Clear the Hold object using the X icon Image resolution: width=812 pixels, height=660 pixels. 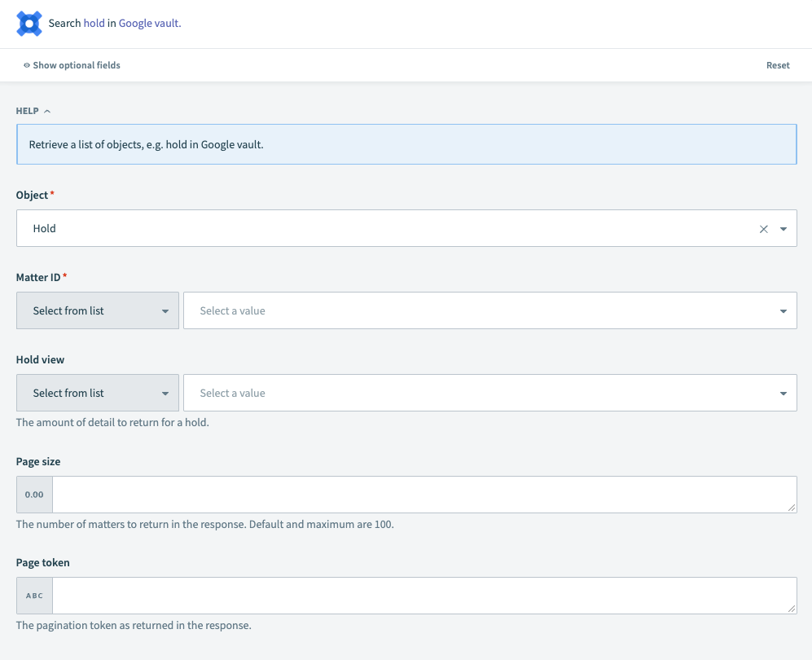coord(764,229)
